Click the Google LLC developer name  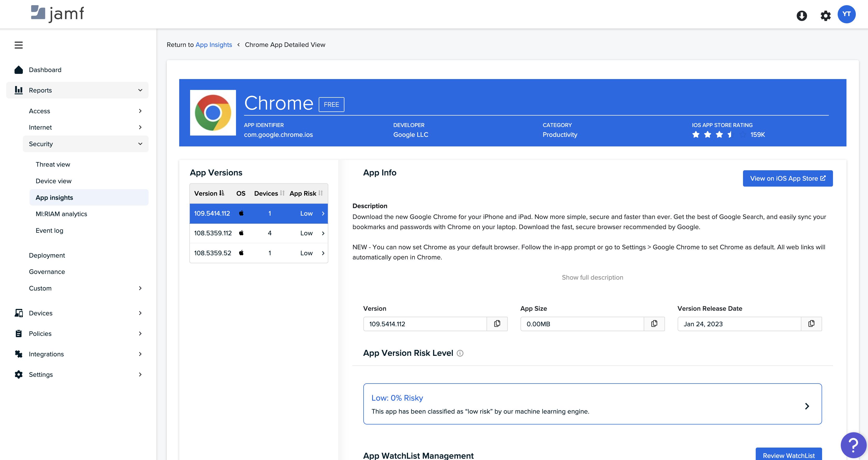pos(411,134)
